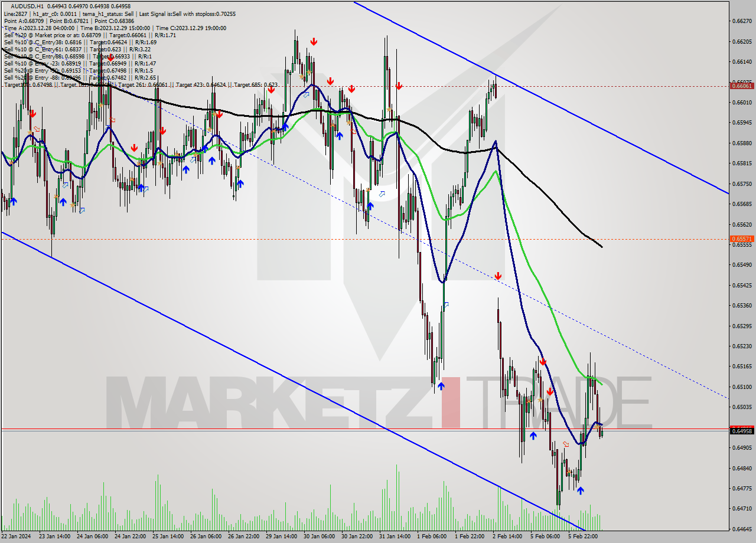Image resolution: width=756 pixels, height=543 pixels.
Task: Click the lone red sell arrow above the 2 Feb gap
Action: pos(498,276)
